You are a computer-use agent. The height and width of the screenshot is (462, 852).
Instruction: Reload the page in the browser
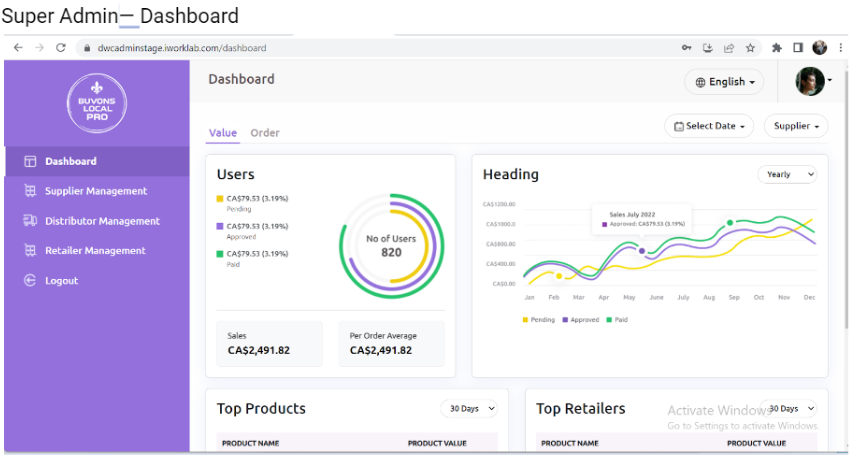click(61, 48)
